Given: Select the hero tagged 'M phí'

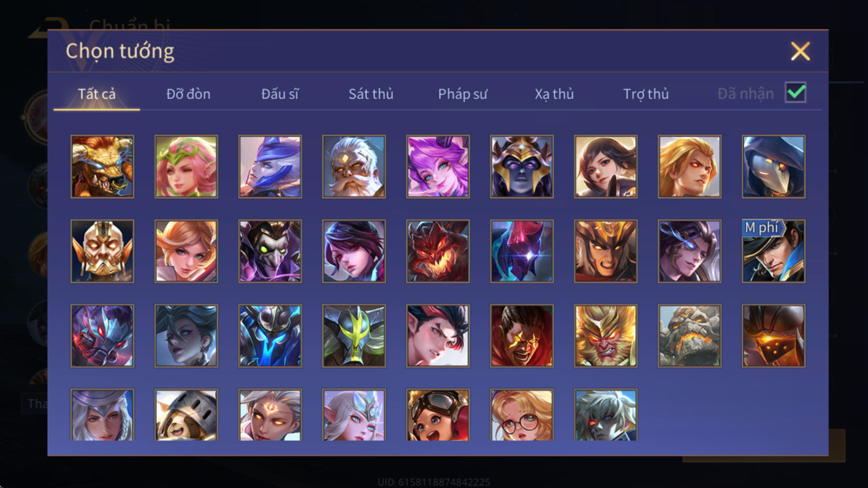Looking at the screenshot, I should pos(773,251).
